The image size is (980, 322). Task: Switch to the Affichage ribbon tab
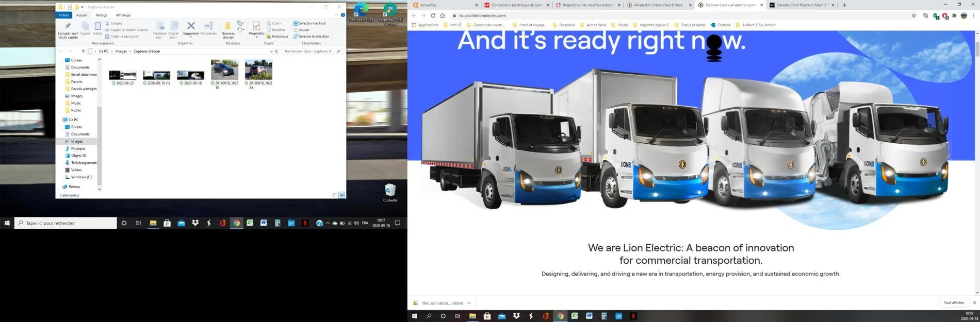(x=123, y=15)
